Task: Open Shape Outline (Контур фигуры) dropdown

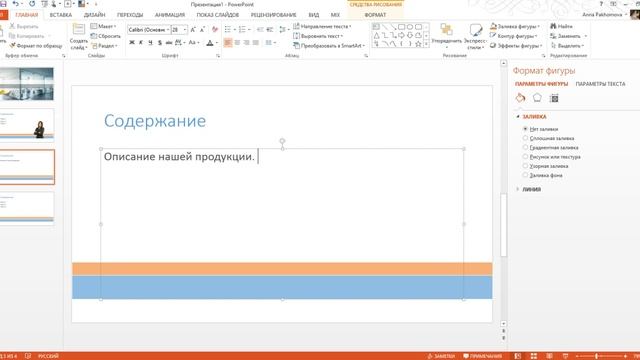Action: pyautogui.click(x=514, y=36)
